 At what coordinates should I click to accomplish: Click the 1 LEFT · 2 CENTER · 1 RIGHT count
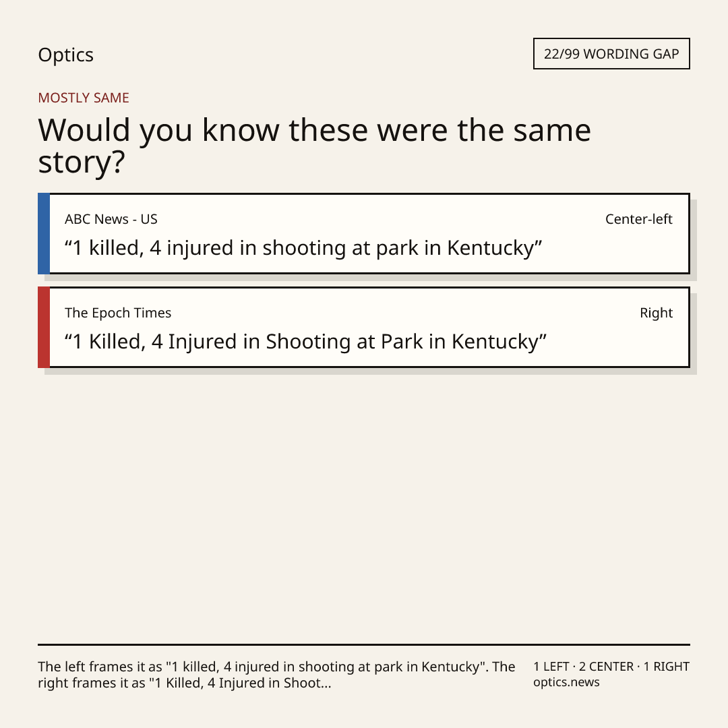tap(611, 667)
